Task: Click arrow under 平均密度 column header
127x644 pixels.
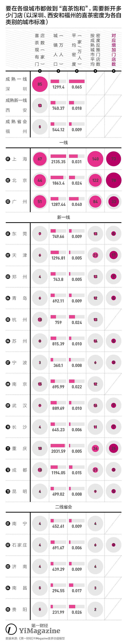Action: pyautogui.click(x=77, y=71)
